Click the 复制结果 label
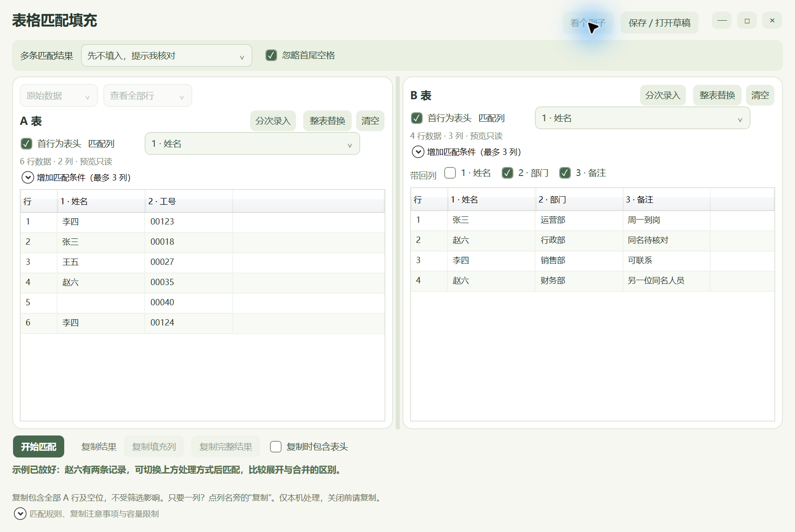Screen dimensions: 795x532 coord(99,447)
